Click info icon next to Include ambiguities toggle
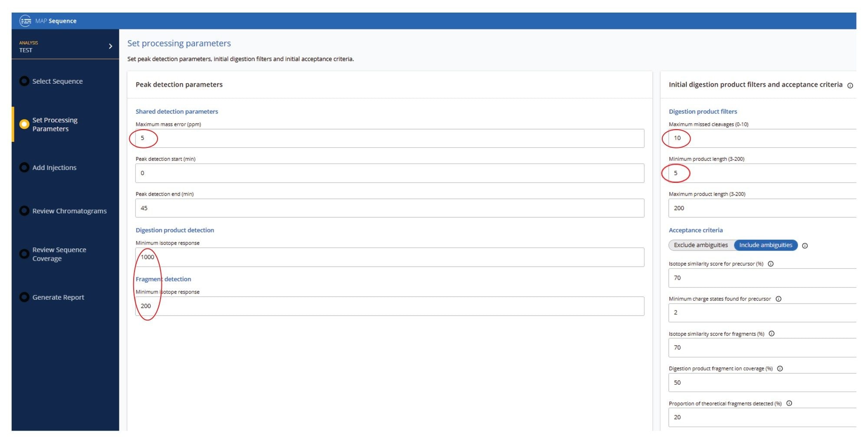Viewport: 868px width, 444px height. coord(806,245)
